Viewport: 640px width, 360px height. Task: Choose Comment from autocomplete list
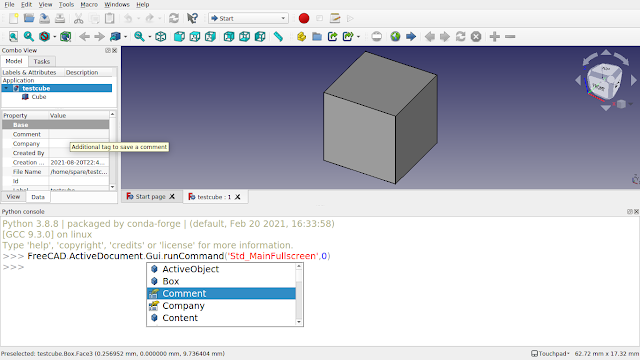[221, 293]
